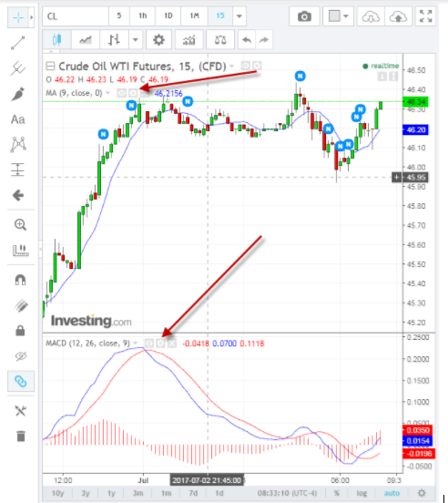Hide all drawings with crossed eye icon
Viewport: 448px width, 503px height.
[21, 356]
